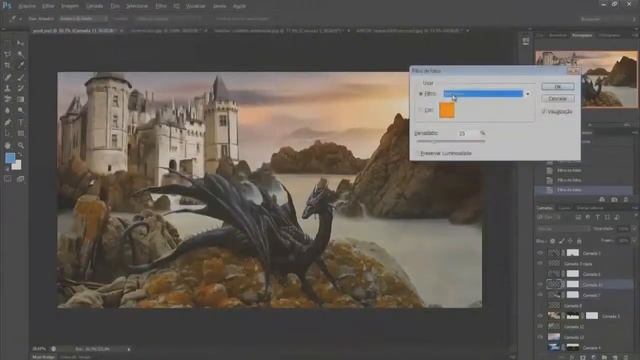Open the Layers panel options menu

point(635,208)
